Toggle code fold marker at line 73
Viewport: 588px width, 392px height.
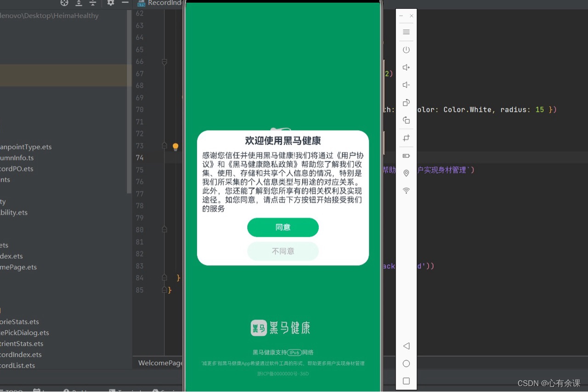tap(164, 146)
